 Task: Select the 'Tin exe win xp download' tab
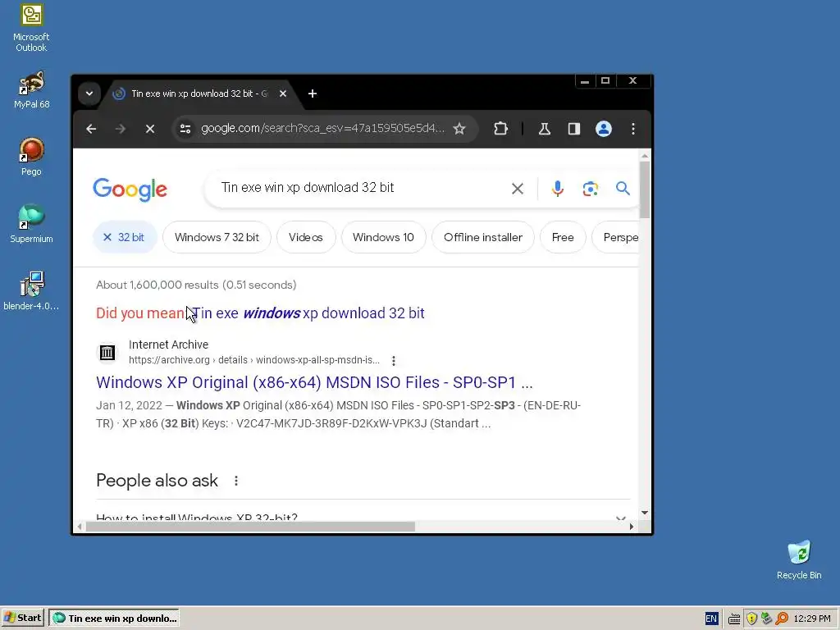pos(199,94)
